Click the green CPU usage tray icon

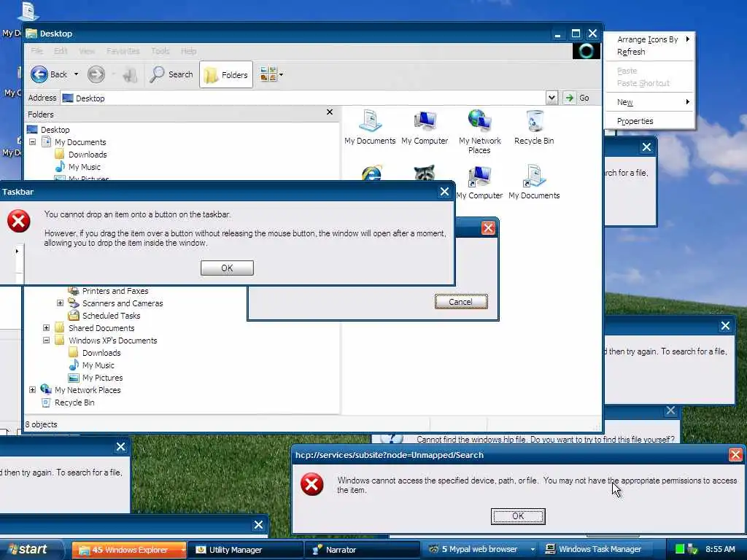click(x=680, y=550)
